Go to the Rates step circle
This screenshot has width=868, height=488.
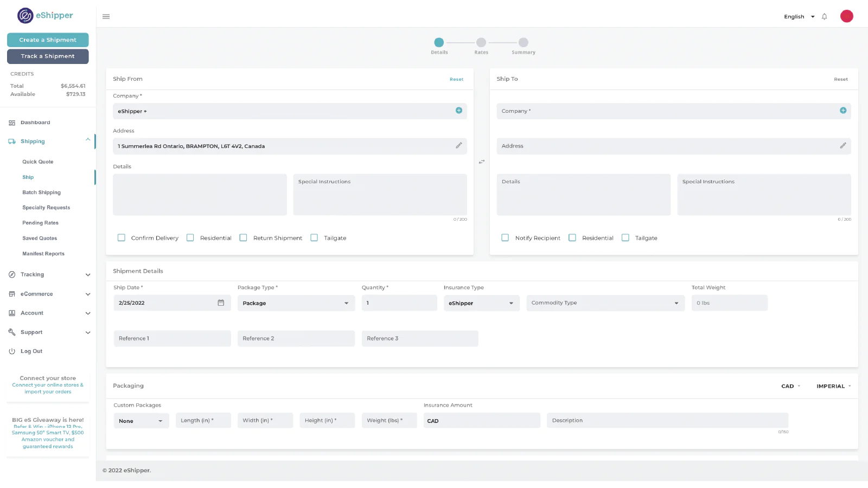[481, 42]
